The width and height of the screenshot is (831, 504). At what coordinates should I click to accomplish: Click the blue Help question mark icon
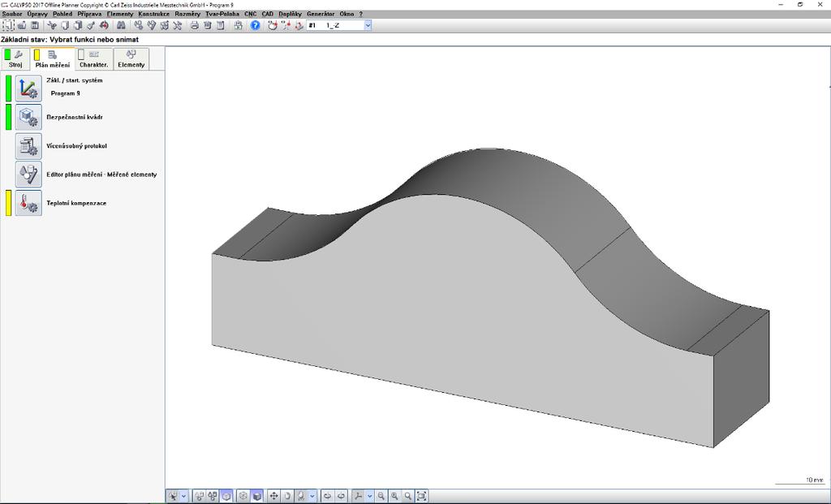[x=256, y=25]
